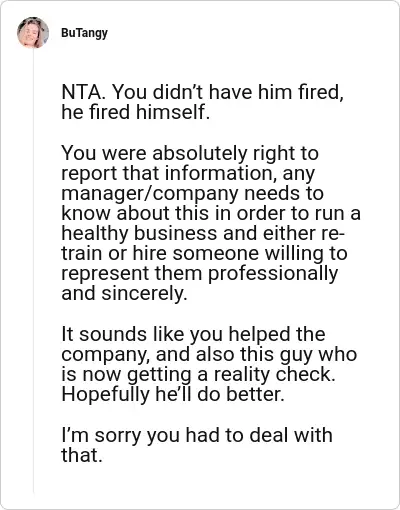Collapse the comment thread using vertical line
Viewport: 400px width, 510px height.
(x=33, y=272)
